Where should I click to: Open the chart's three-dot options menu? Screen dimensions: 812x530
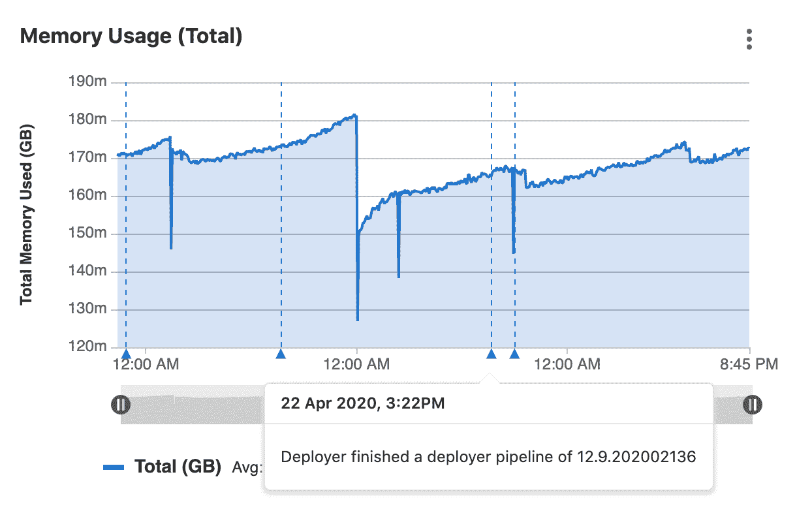click(749, 39)
